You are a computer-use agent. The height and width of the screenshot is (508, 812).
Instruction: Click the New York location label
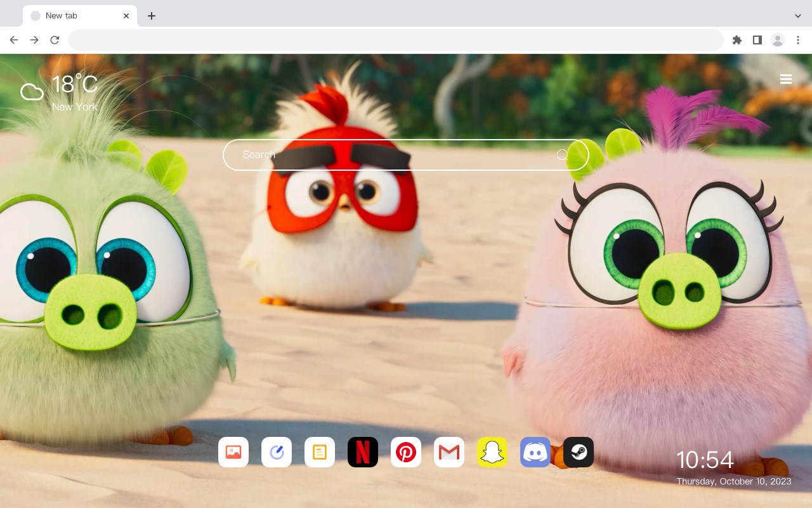75,107
